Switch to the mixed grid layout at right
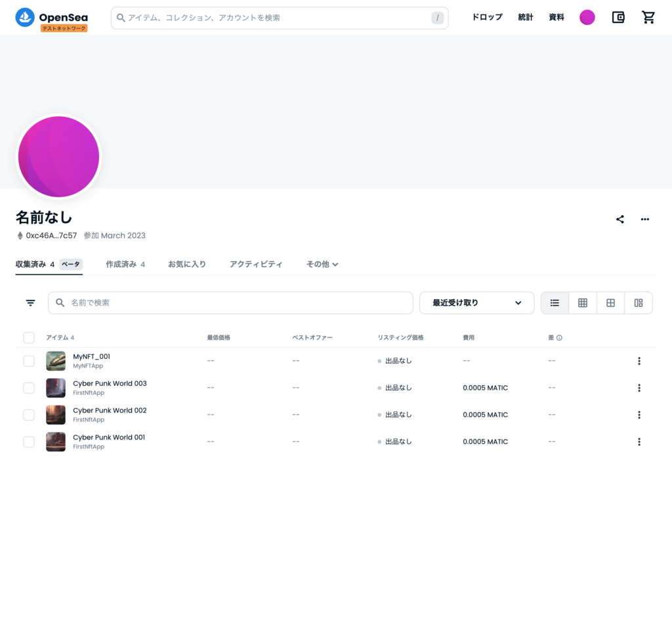Viewport: 672px width, 639px height. 638,303
